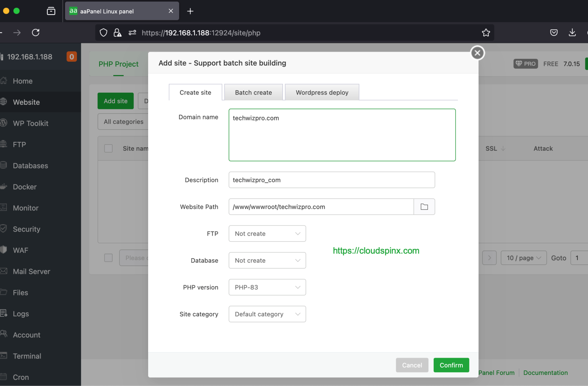The height and width of the screenshot is (386, 588).
Task: Open the Documentation link
Action: 546,373
